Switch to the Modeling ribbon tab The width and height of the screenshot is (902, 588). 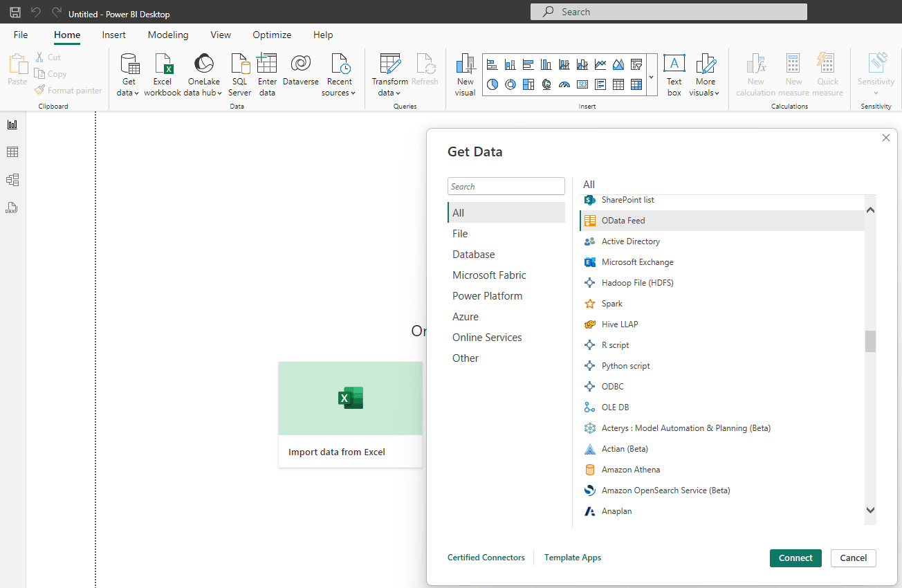[168, 35]
